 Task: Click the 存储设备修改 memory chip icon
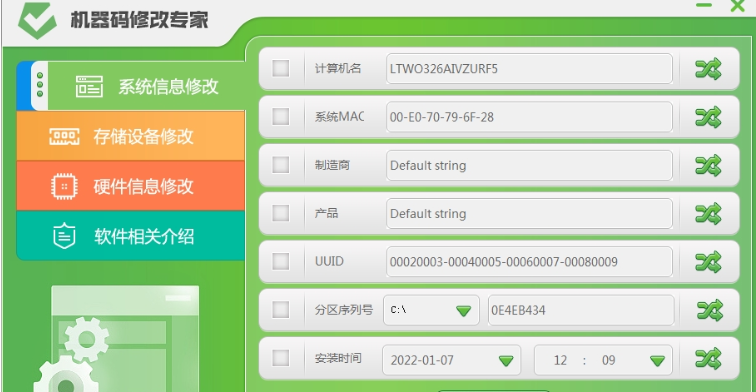(x=64, y=137)
